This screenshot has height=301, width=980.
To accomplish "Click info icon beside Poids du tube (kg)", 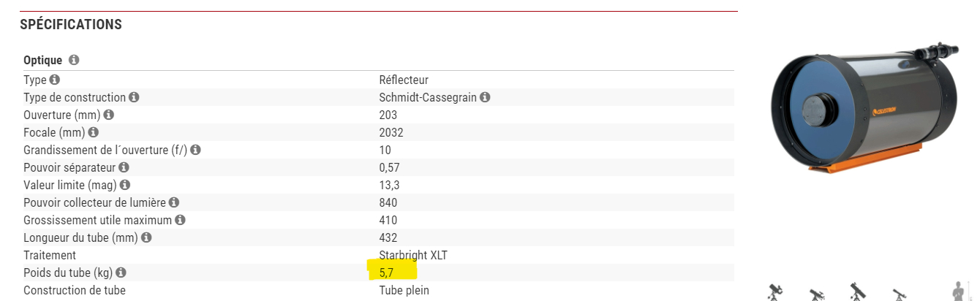I will tap(121, 273).
